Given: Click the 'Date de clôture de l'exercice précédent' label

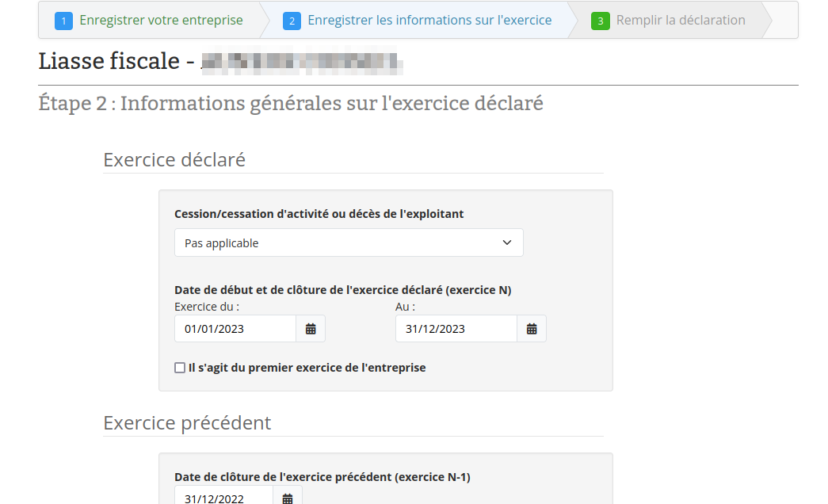Looking at the screenshot, I should [x=322, y=477].
